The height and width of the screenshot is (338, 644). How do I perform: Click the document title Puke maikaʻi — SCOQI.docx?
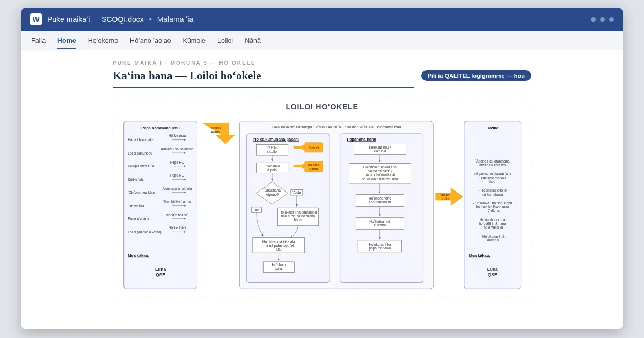96,19
